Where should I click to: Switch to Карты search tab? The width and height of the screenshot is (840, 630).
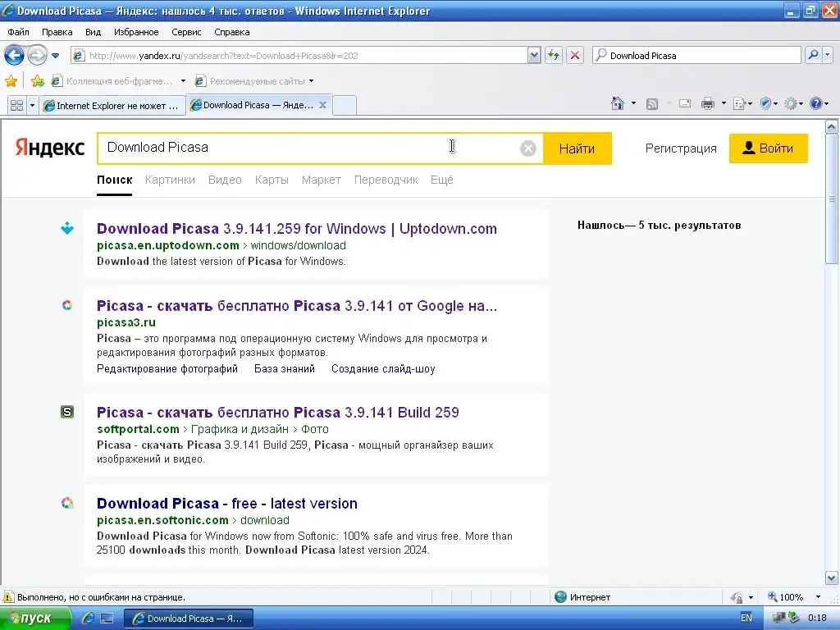pyautogui.click(x=272, y=180)
